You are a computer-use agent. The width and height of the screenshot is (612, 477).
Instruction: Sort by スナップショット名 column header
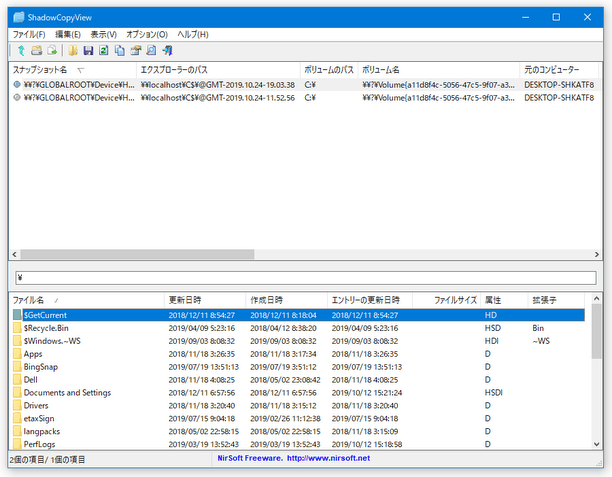[73, 70]
